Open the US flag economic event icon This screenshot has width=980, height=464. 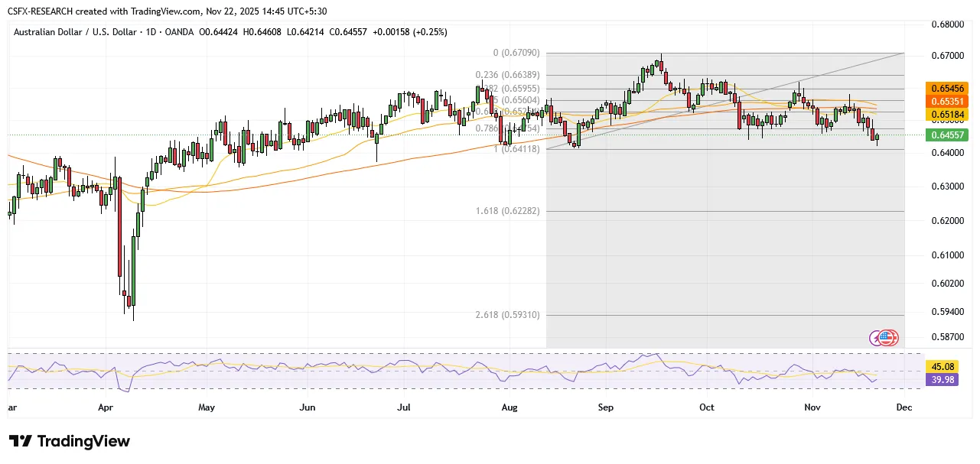click(887, 337)
